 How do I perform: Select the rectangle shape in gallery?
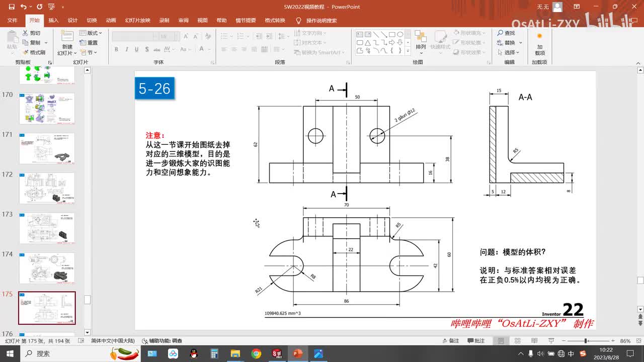(392, 34)
